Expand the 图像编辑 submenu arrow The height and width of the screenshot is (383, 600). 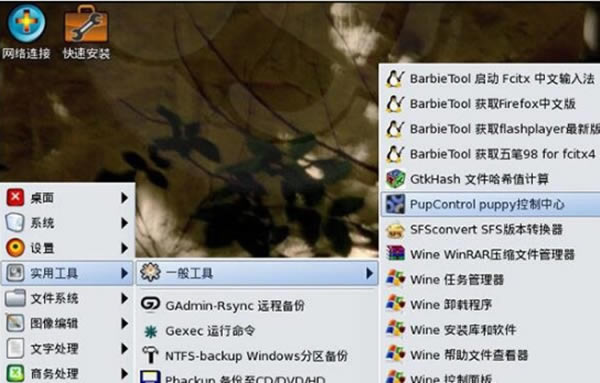click(124, 323)
